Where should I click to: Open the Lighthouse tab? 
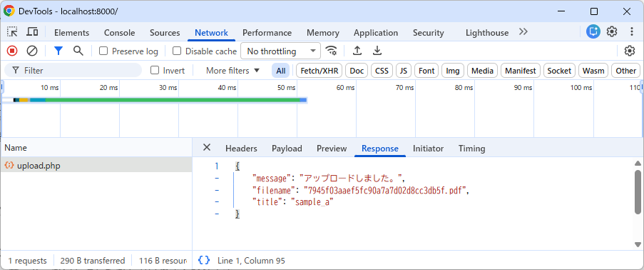point(487,33)
